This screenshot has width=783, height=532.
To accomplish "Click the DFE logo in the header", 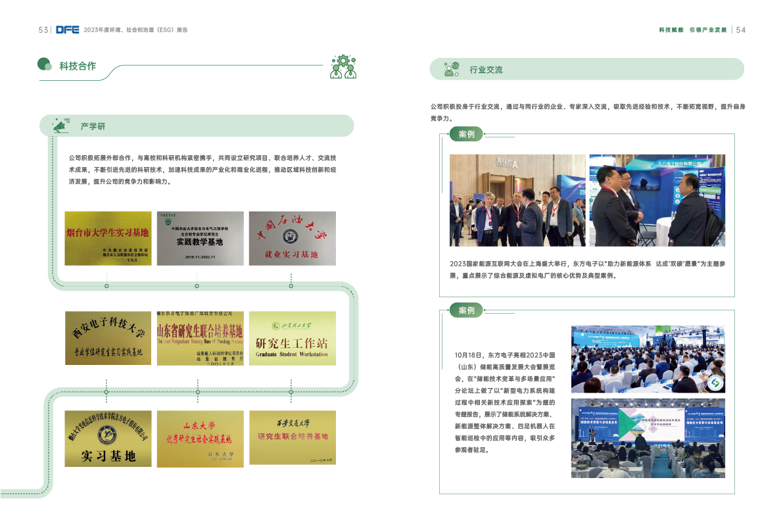I will [67, 30].
